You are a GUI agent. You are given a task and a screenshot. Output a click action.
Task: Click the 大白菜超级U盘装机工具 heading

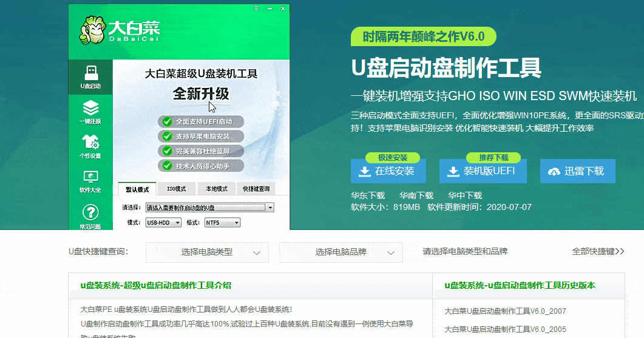coord(201,74)
